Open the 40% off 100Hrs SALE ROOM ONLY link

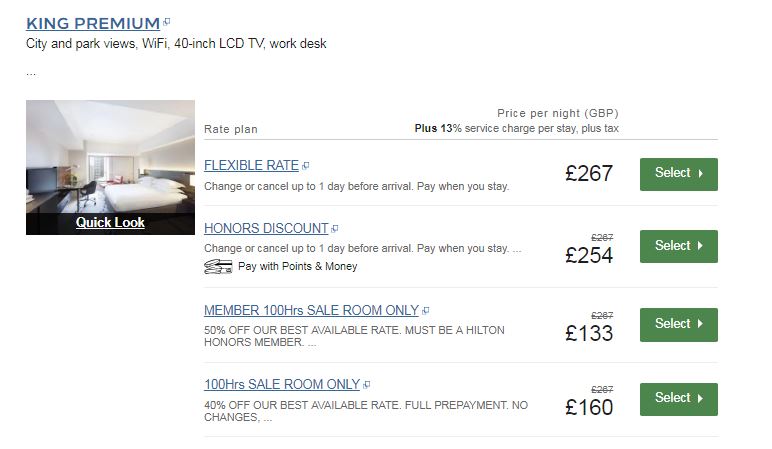pyautogui.click(x=281, y=384)
